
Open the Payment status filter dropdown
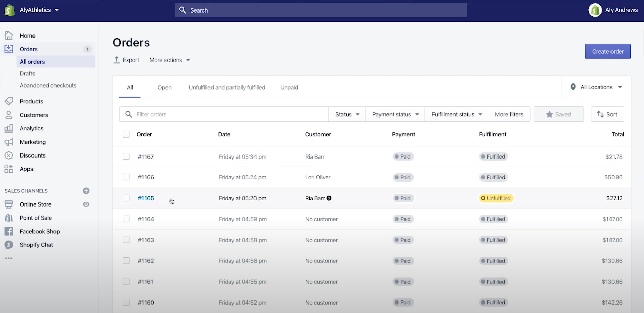point(395,114)
